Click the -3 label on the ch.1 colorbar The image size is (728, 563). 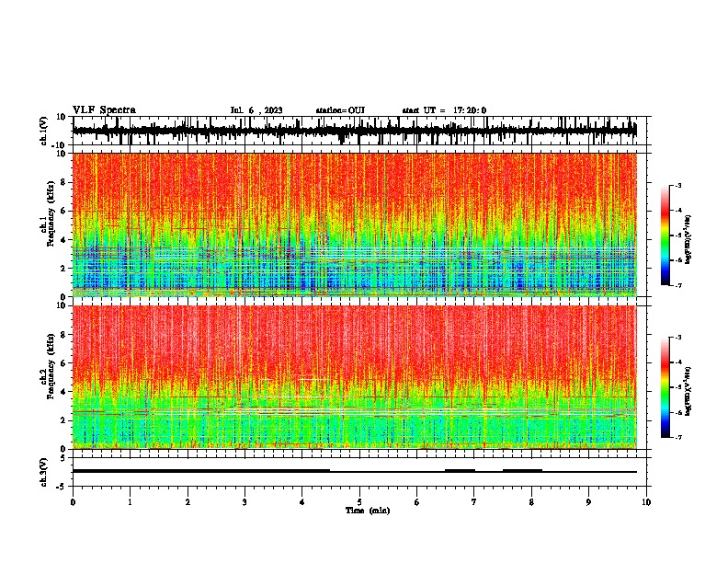tap(678, 185)
